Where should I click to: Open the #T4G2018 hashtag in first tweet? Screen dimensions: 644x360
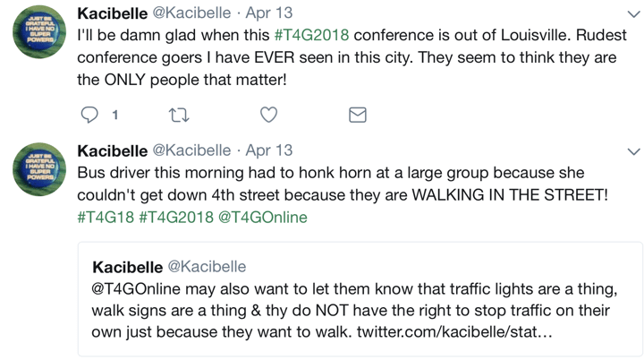[x=311, y=36]
